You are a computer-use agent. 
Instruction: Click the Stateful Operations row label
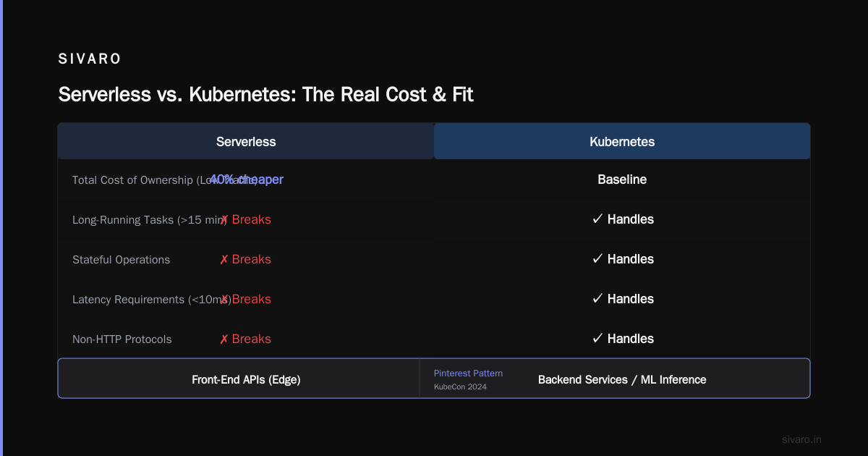[121, 260]
